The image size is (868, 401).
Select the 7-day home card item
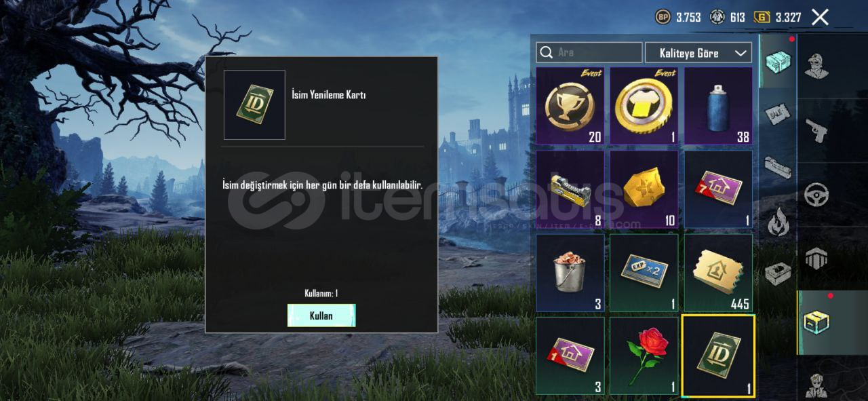pyautogui.click(x=718, y=189)
